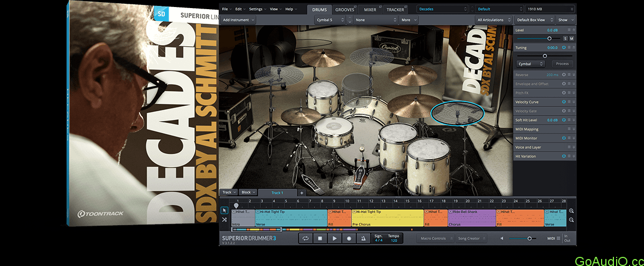The image size is (644, 266).
Task: Switch to the TRACKER tab
Action: coord(396,10)
